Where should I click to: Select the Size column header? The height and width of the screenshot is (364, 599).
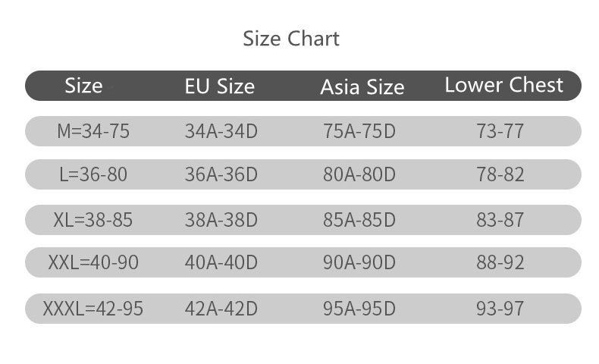[83, 86]
